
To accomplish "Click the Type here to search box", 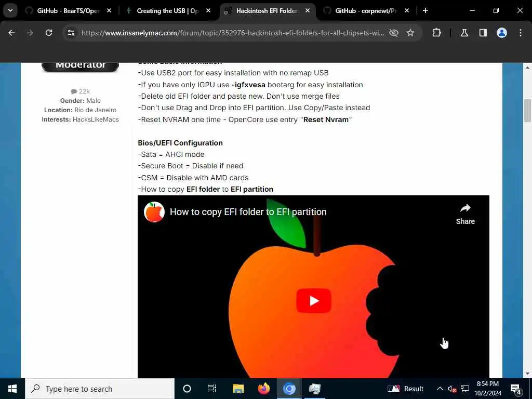I will [100, 389].
